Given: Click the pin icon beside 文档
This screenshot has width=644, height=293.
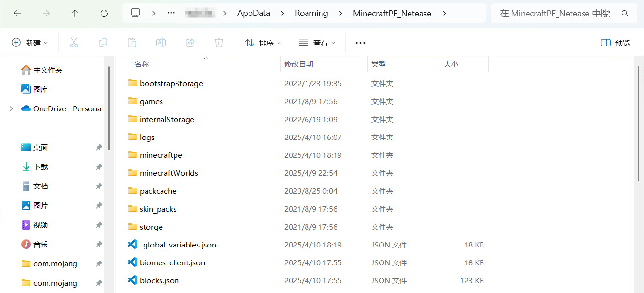Looking at the screenshot, I should [99, 186].
